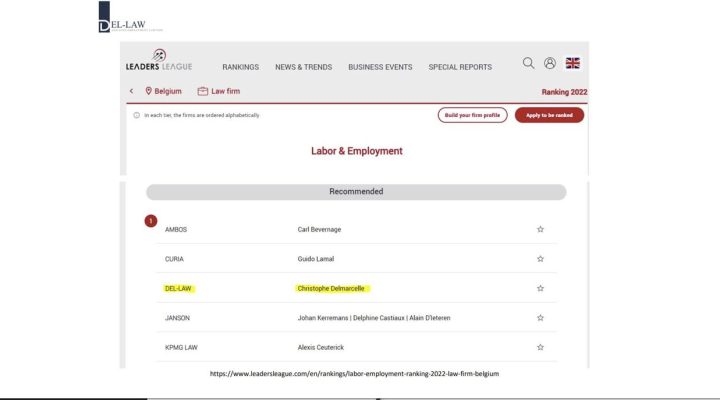Click the Recommended tier header bar
The height and width of the screenshot is (400, 720).
(356, 192)
